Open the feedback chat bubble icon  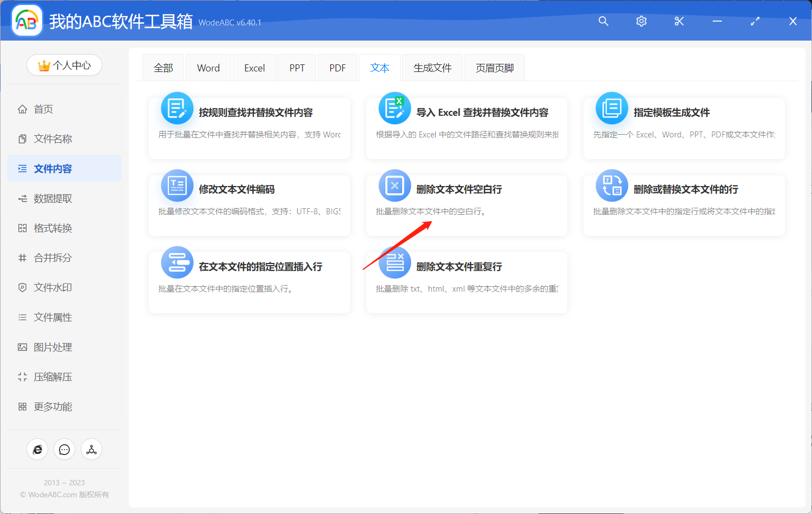pyautogui.click(x=64, y=449)
